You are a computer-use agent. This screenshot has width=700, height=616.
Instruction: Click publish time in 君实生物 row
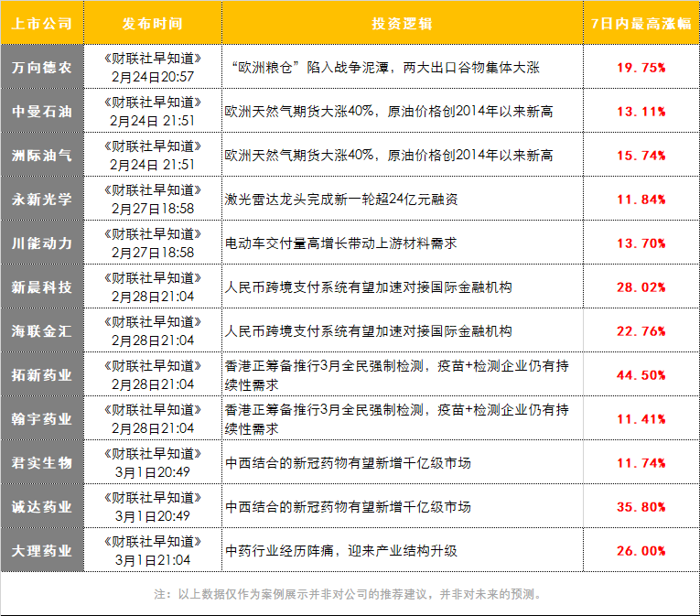[153, 463]
